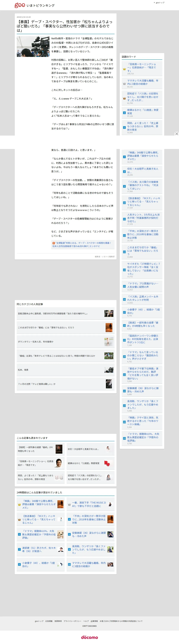Open footer link プライバシーポリシー

(72, 621)
